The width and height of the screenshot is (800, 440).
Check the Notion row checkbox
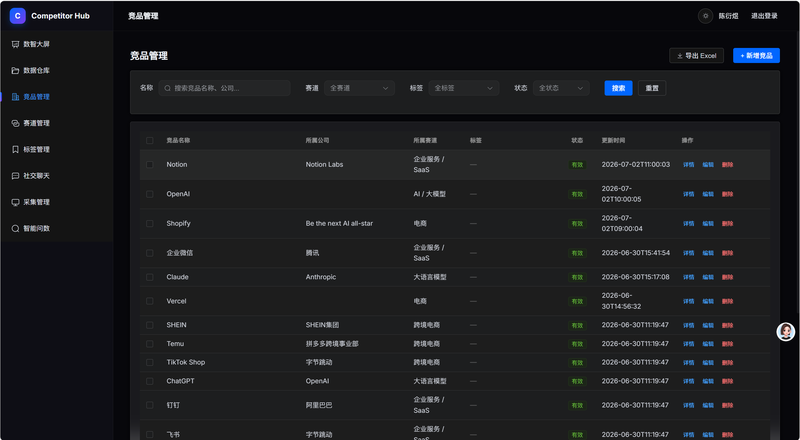point(149,164)
